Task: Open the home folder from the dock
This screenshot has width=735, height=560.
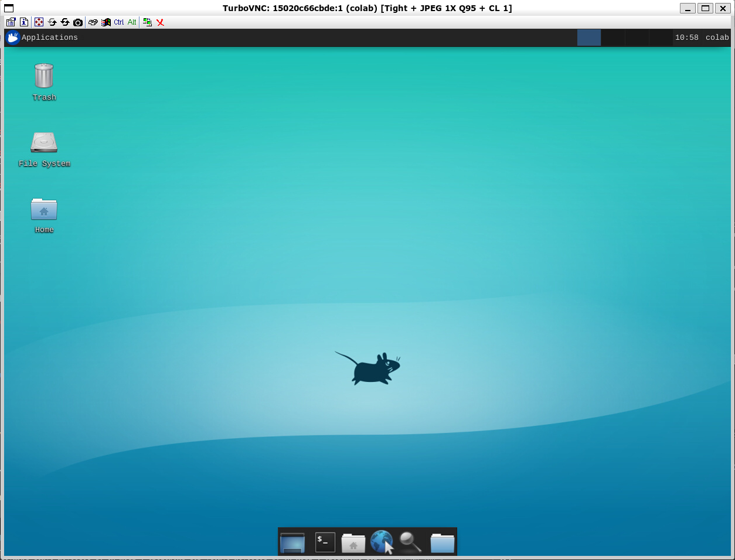Action: coord(353,542)
